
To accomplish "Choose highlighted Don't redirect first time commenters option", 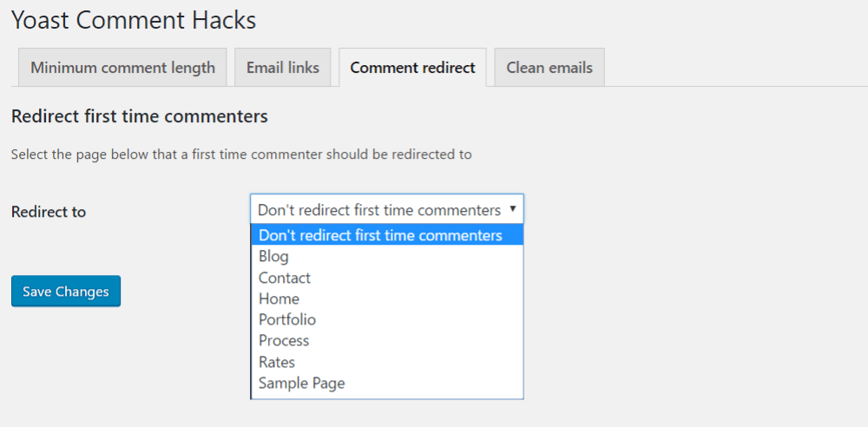I will coord(387,235).
